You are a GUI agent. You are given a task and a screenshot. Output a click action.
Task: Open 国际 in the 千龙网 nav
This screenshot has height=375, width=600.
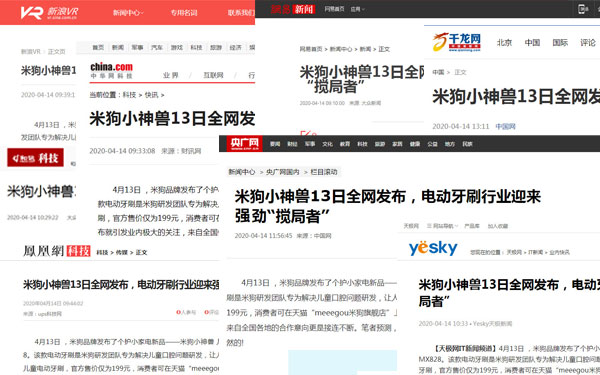click(560, 42)
